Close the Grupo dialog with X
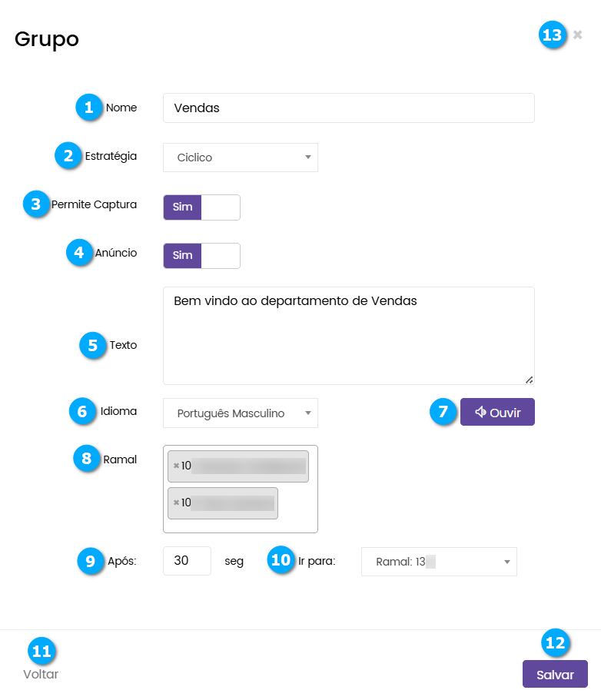 tap(578, 35)
